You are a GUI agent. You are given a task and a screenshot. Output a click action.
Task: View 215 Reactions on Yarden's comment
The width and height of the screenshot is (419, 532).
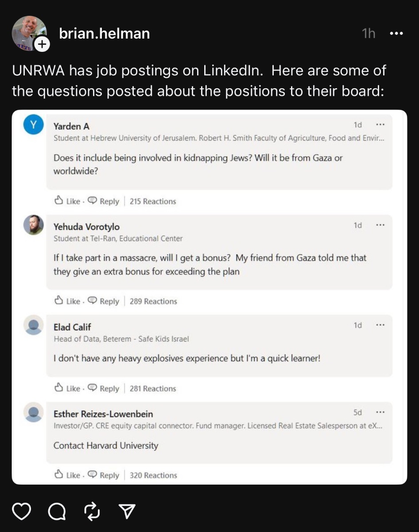tap(153, 201)
